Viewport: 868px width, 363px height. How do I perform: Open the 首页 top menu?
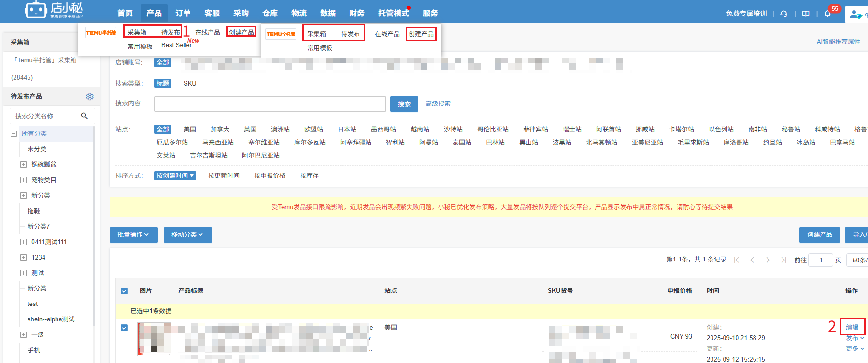[125, 13]
